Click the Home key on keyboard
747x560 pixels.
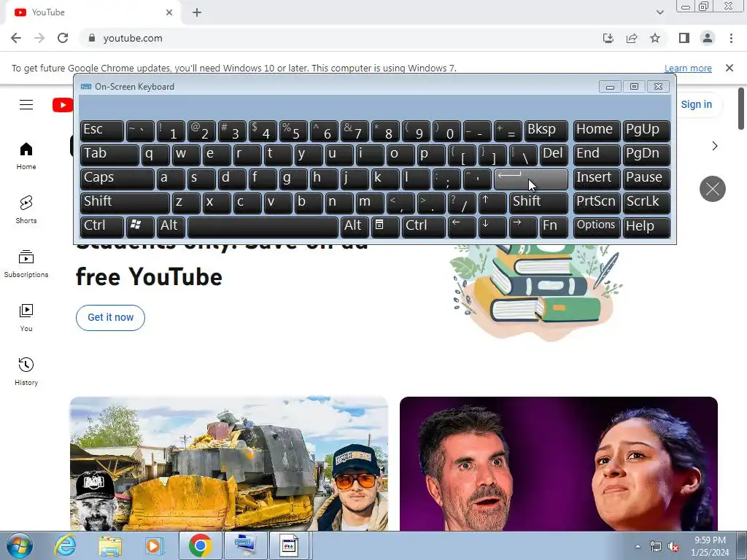(x=597, y=131)
